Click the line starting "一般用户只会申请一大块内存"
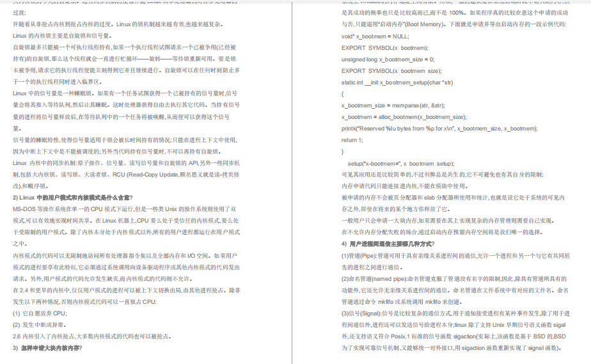The width and height of the screenshot is (591, 364). tap(448, 221)
